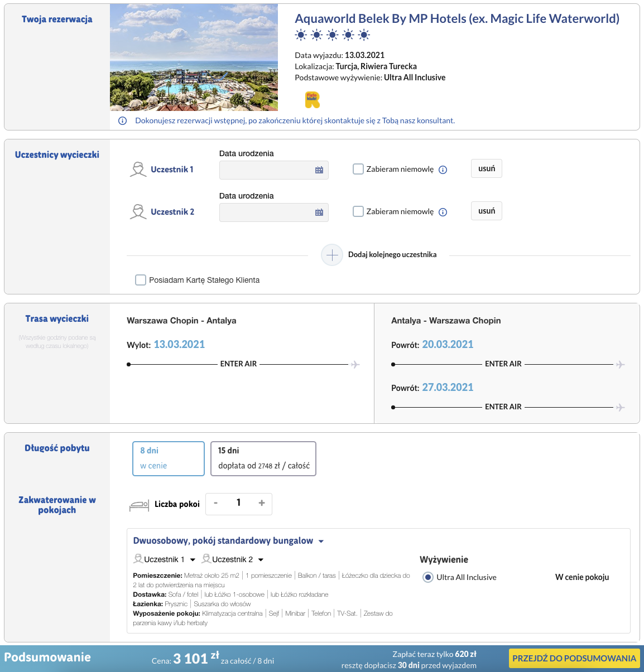644x672 pixels.
Task: Click departure date 13.03.2021 under Wylot
Action: tap(179, 345)
